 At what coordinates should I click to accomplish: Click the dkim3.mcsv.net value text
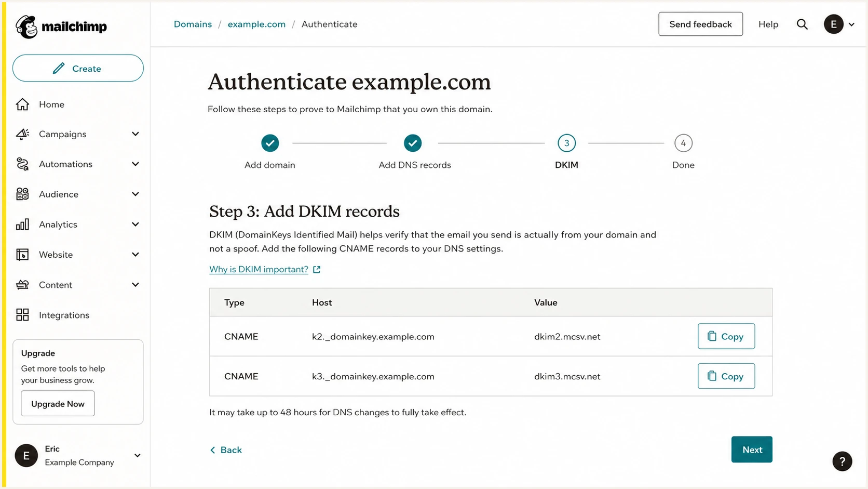pos(567,377)
